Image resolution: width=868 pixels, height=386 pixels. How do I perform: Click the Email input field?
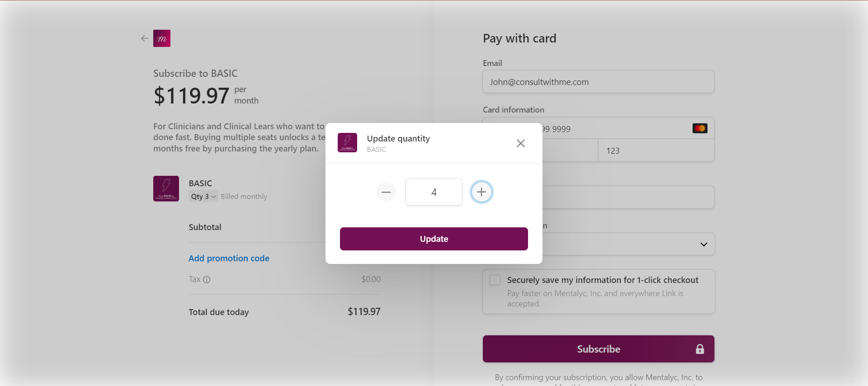pos(599,82)
